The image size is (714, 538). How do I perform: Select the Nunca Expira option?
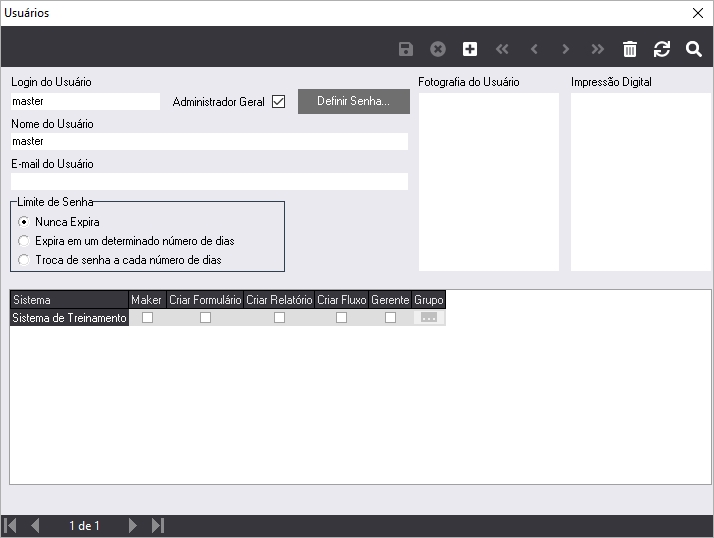(24, 222)
